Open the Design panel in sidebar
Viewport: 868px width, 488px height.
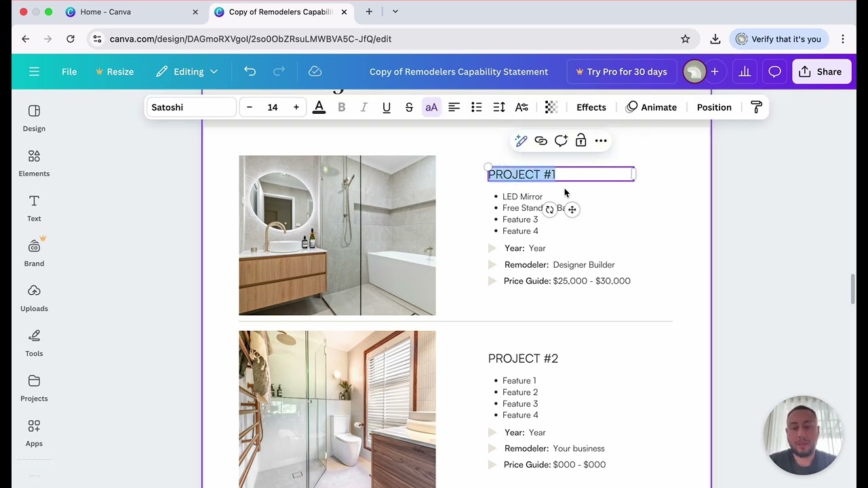pyautogui.click(x=34, y=118)
